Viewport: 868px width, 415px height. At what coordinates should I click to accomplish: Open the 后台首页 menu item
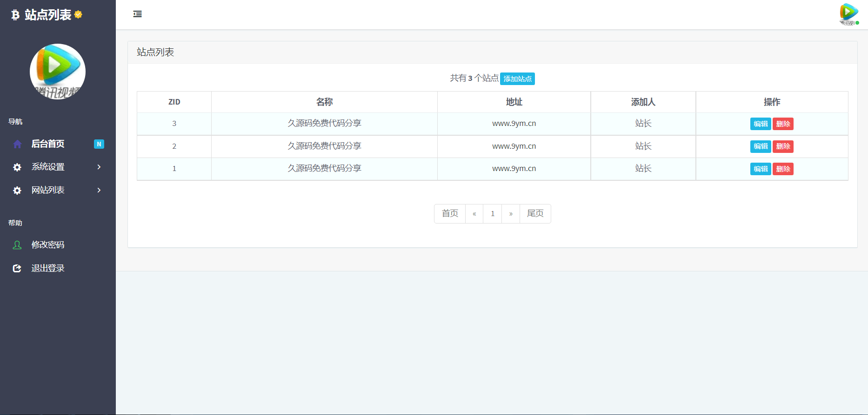[48, 144]
